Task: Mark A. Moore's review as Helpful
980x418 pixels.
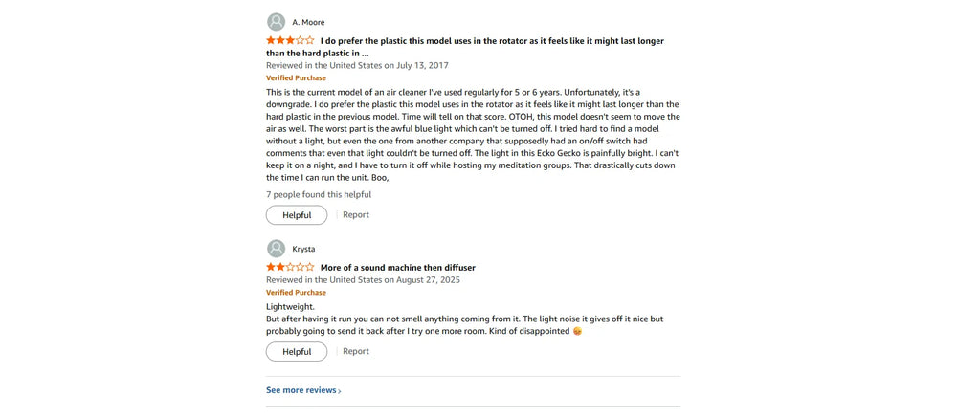Action: tap(297, 215)
